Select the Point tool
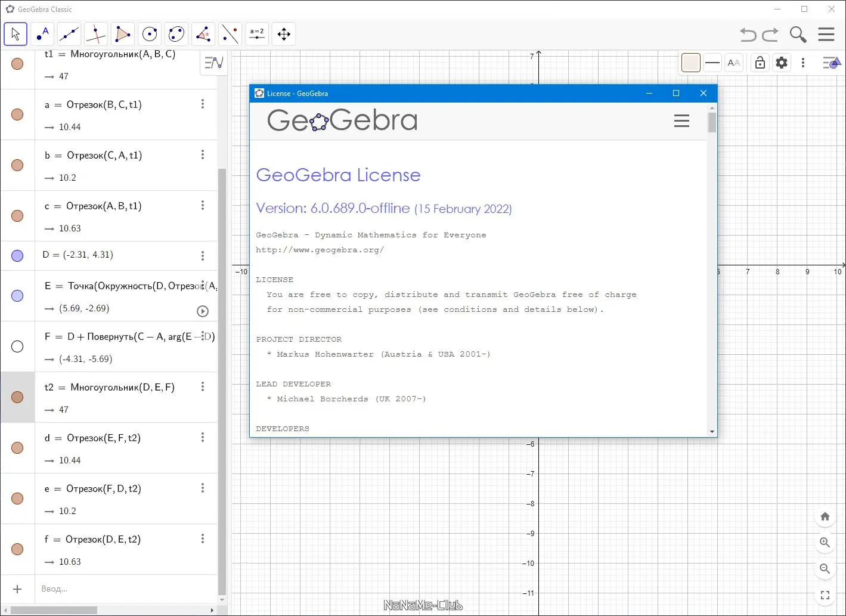The width and height of the screenshot is (846, 616). pos(42,34)
